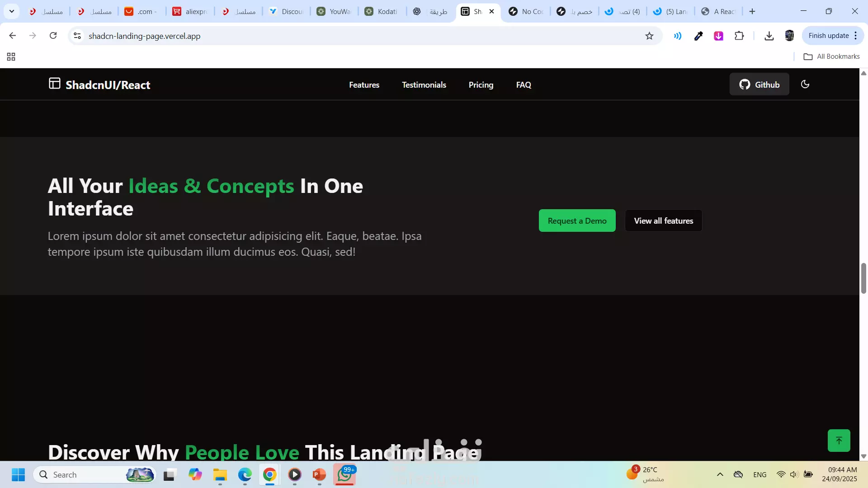Open WhatsApp from the taskbar
Image resolution: width=868 pixels, height=488 pixels.
tap(344, 474)
